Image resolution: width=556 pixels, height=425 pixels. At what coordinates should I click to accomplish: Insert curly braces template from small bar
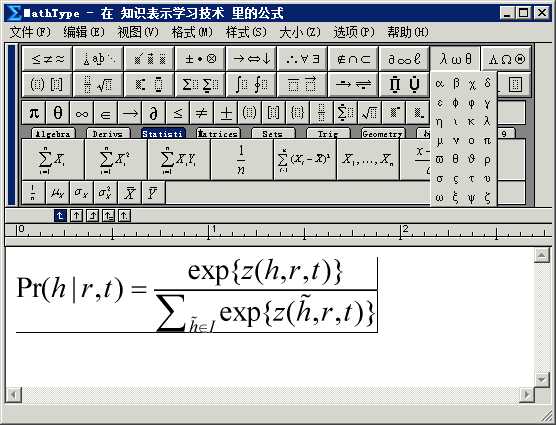(298, 113)
